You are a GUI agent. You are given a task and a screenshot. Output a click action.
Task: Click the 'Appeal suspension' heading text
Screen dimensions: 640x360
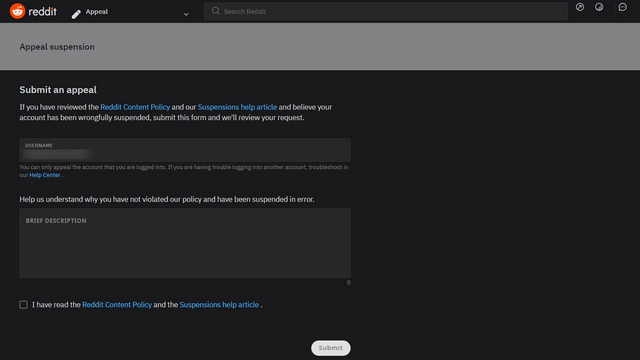point(57,47)
